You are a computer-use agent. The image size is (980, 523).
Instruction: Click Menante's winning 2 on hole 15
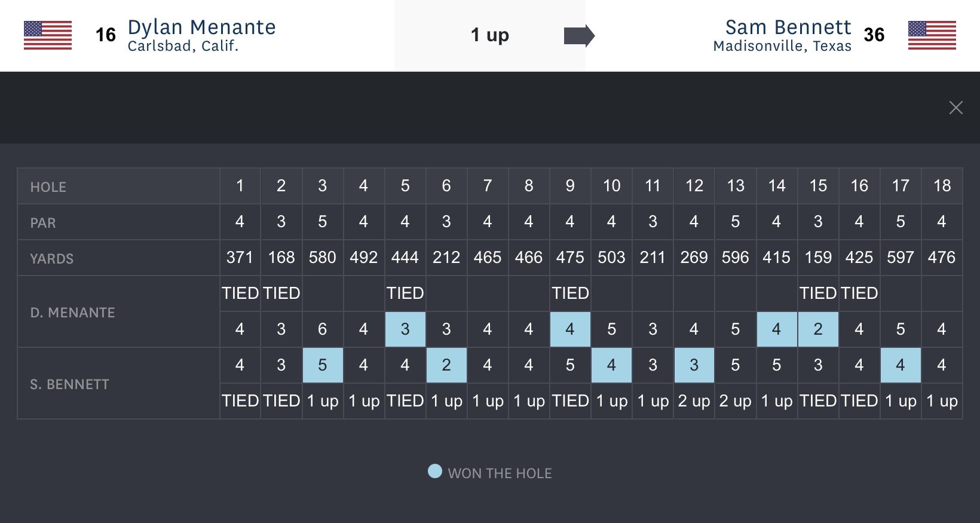[x=818, y=329]
